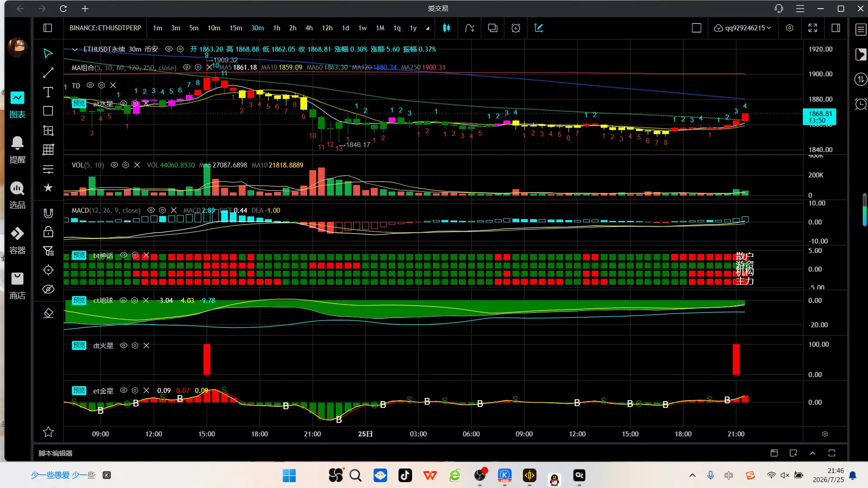Switch to 1d timeframe

click(346, 28)
